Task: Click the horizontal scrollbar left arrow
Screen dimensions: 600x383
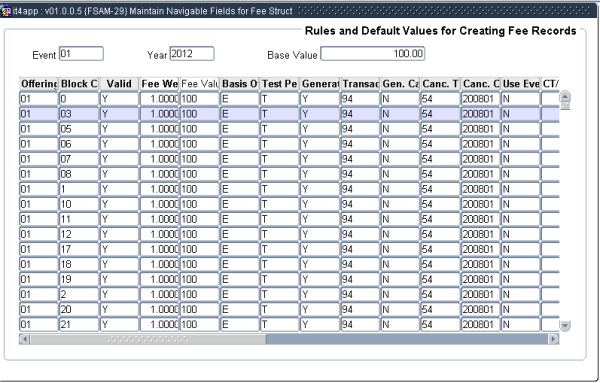Action: point(24,339)
